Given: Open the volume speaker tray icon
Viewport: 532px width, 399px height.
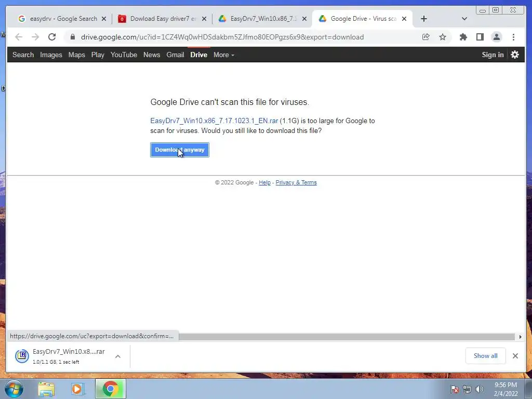Looking at the screenshot, I should pos(480,389).
